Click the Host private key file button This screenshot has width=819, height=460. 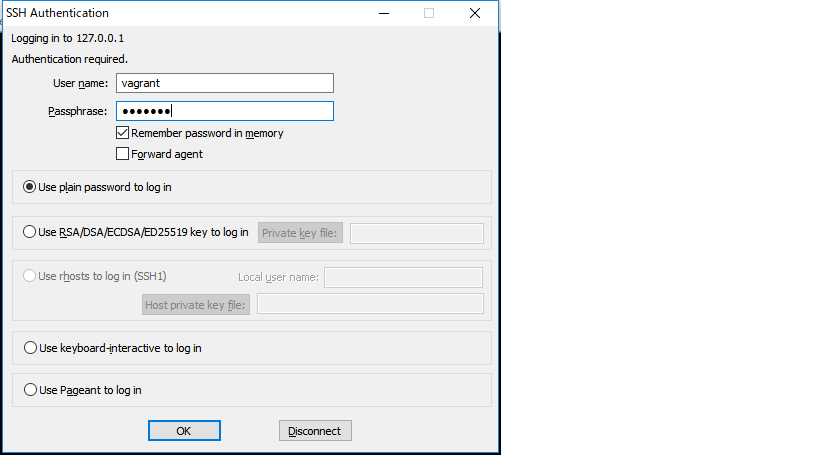click(x=196, y=304)
